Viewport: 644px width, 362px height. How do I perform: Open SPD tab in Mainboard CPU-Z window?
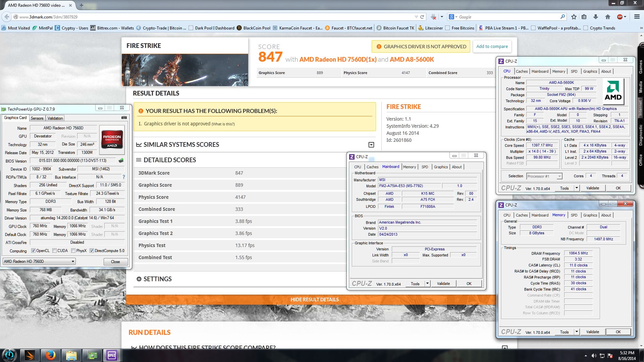coord(425,167)
